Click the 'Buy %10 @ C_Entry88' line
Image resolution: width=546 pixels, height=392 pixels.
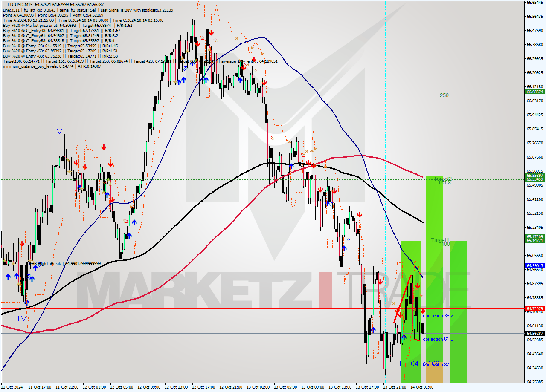[59, 40]
